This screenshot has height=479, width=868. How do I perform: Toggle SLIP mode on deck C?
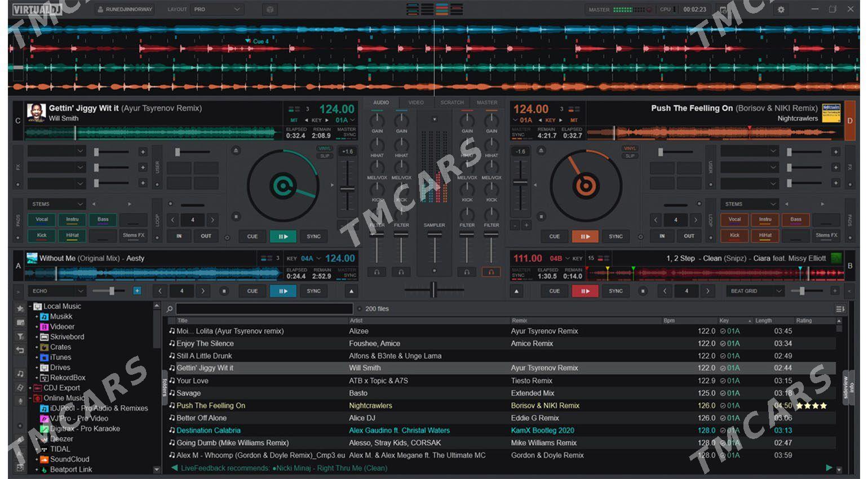325,156
